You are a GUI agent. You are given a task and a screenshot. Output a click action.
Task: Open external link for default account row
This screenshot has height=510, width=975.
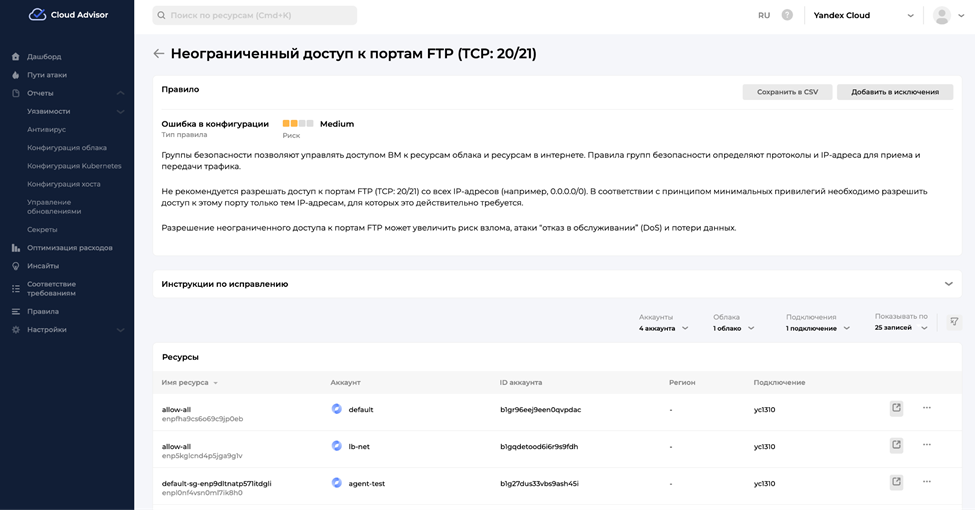896,408
